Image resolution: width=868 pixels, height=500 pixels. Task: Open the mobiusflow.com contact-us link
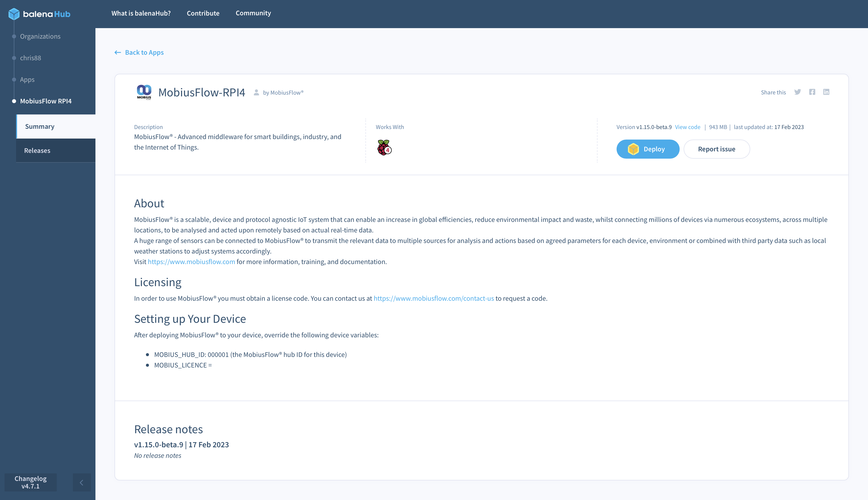tap(434, 298)
